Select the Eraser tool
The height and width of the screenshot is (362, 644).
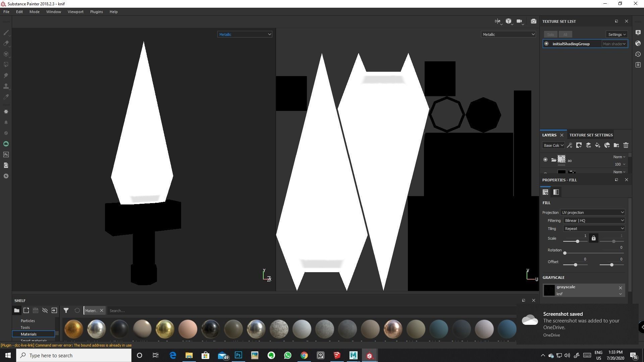[6, 43]
